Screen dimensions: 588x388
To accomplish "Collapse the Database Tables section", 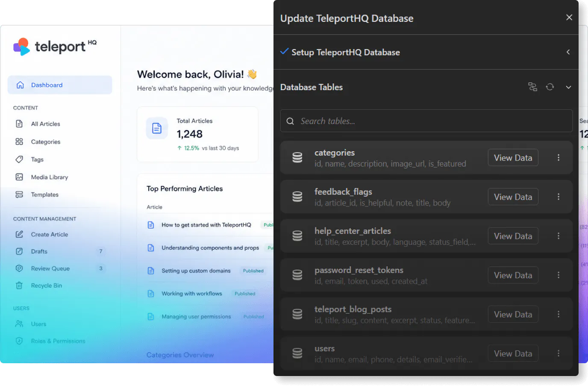I will (568, 87).
